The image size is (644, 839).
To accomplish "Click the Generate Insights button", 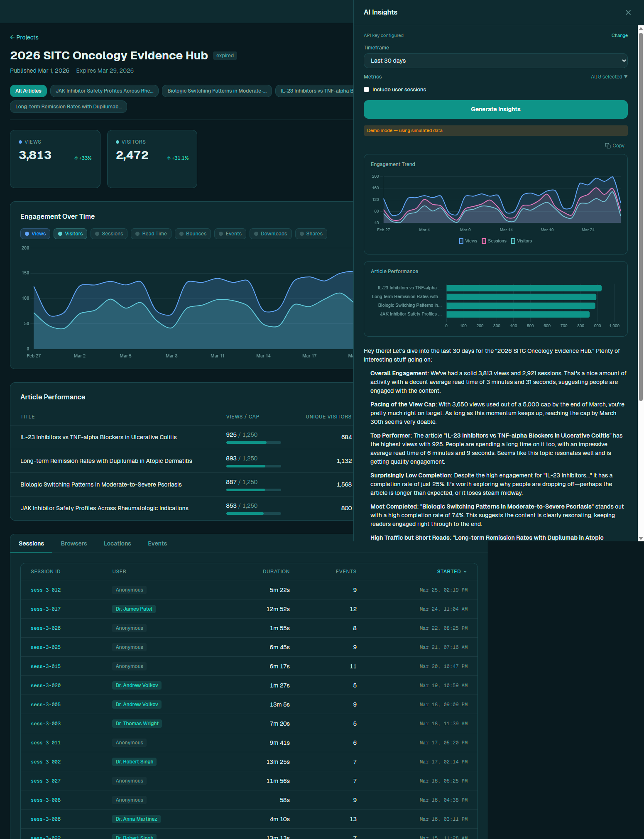I will tap(495, 109).
